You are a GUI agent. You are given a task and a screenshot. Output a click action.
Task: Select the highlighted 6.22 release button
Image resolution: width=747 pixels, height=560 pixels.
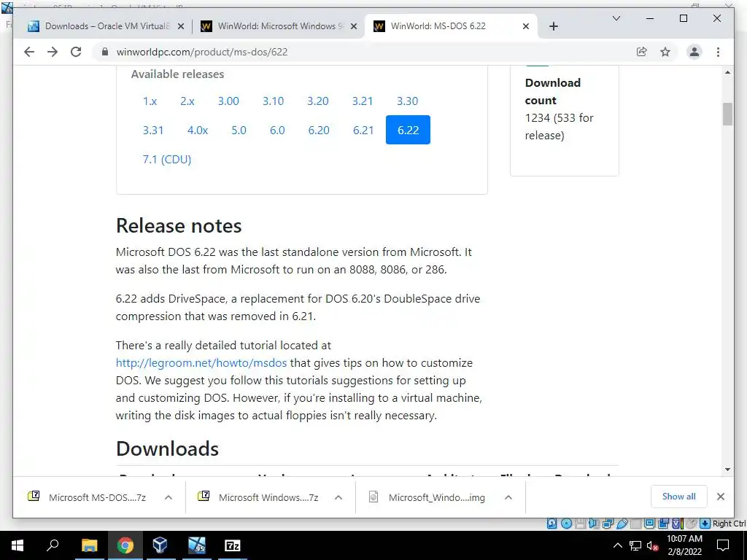[408, 130]
